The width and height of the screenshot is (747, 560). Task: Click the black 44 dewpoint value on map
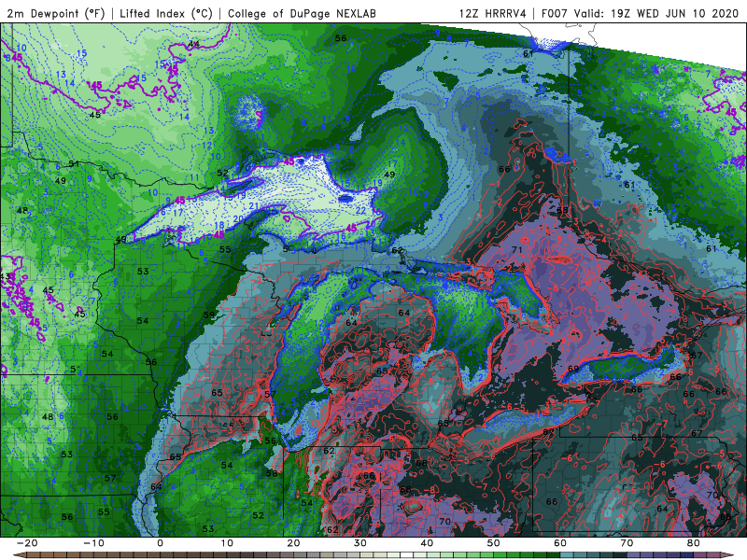(x=193, y=44)
